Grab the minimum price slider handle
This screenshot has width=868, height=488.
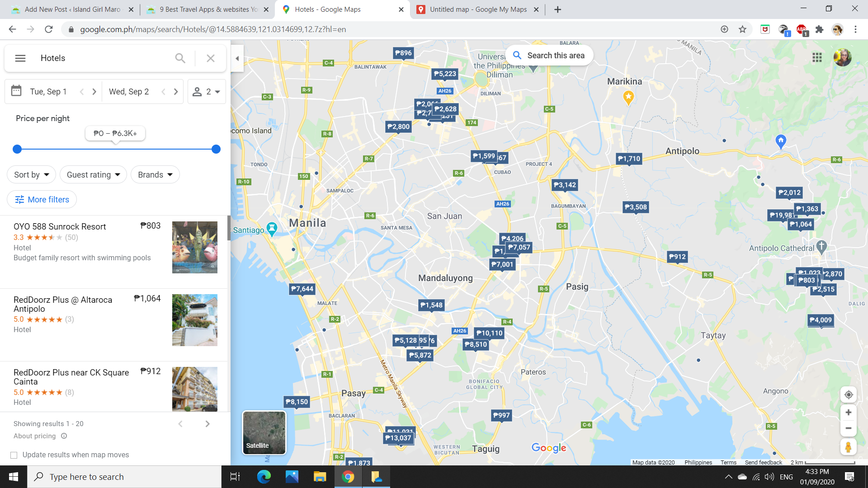click(17, 149)
